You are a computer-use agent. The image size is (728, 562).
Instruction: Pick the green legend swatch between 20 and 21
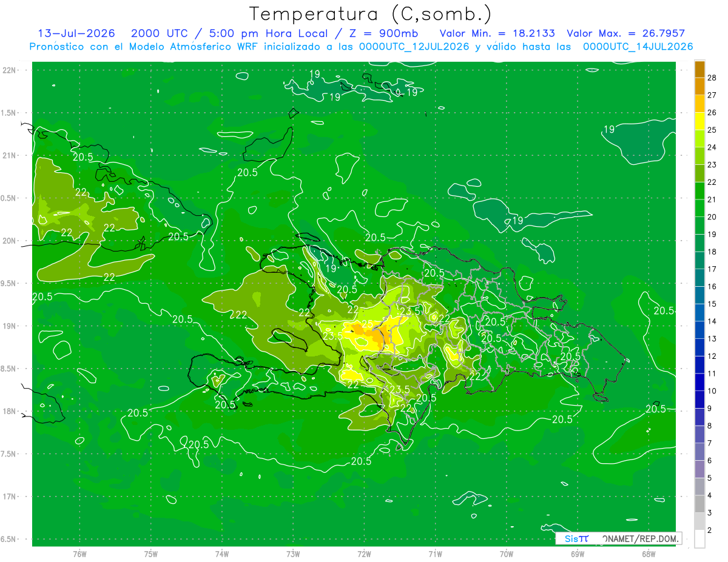tap(699, 209)
